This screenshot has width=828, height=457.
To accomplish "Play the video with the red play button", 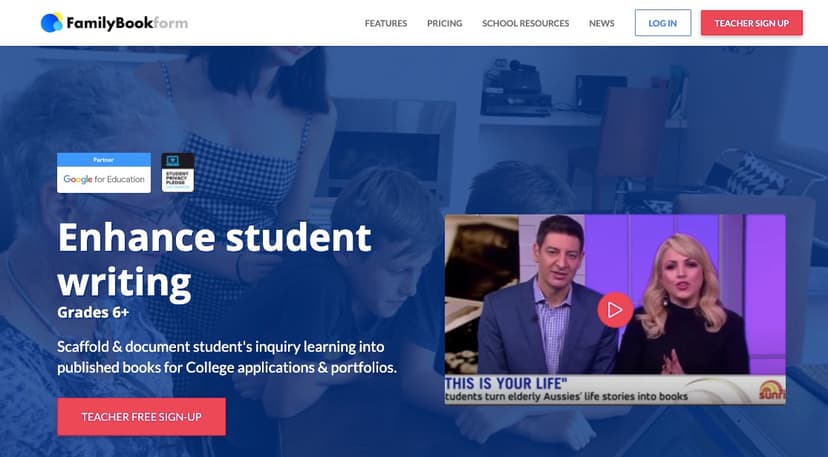I will (615, 310).
